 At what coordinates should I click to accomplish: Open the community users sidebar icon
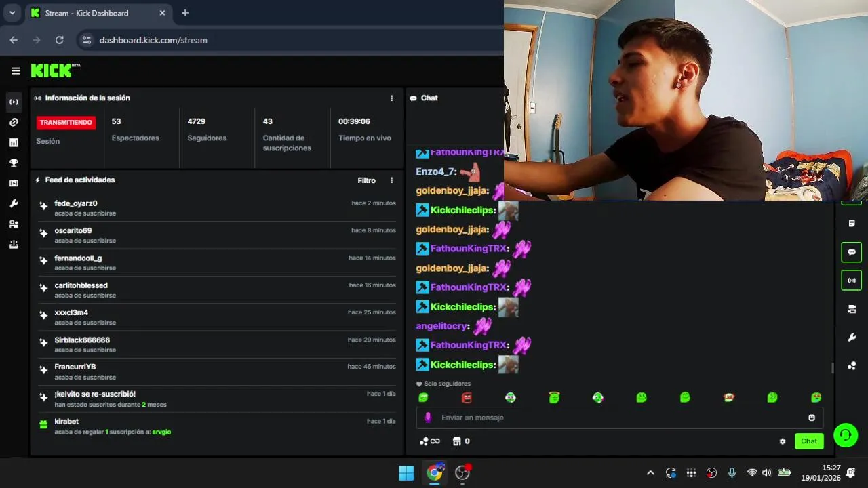click(x=14, y=224)
